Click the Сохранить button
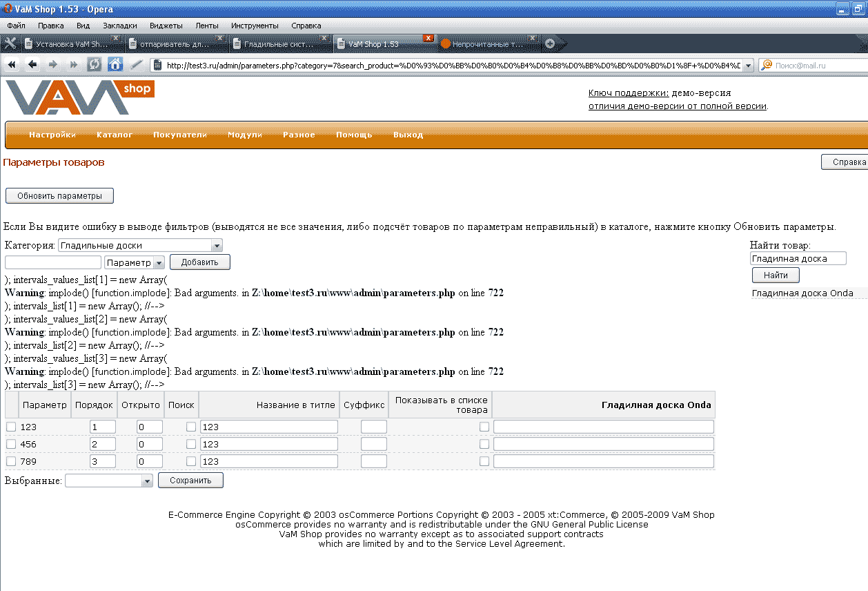 click(190, 481)
